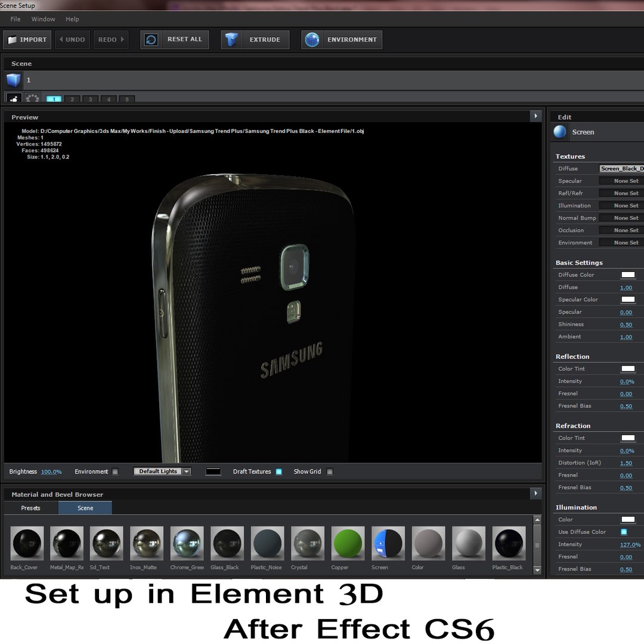Click the Shininess 0.50 value
The image size is (644, 644).
pyautogui.click(x=626, y=324)
